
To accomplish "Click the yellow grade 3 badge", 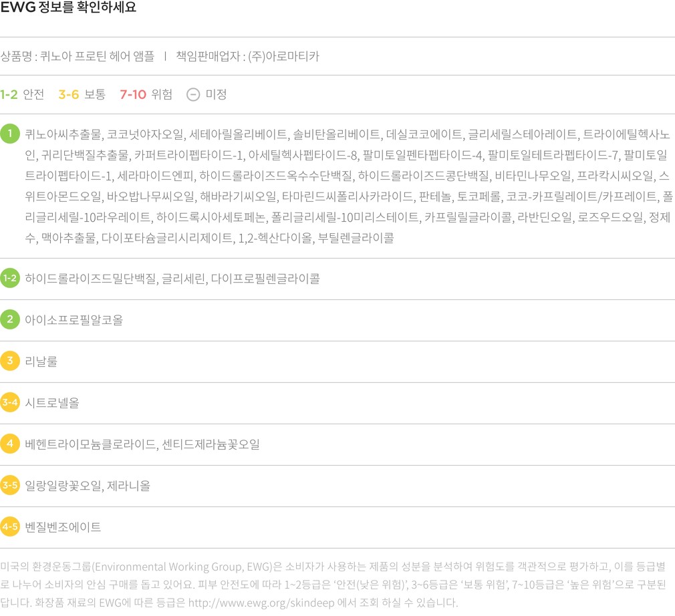I will tap(10, 361).
